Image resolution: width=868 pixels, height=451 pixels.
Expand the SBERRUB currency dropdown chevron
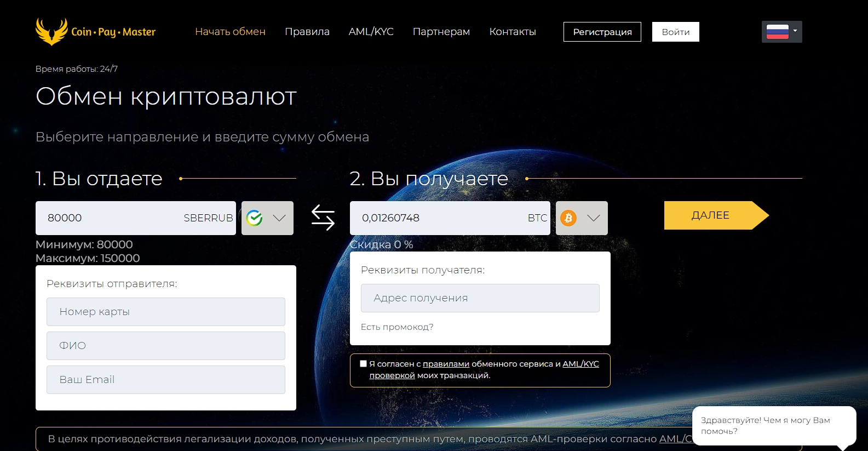(x=279, y=218)
